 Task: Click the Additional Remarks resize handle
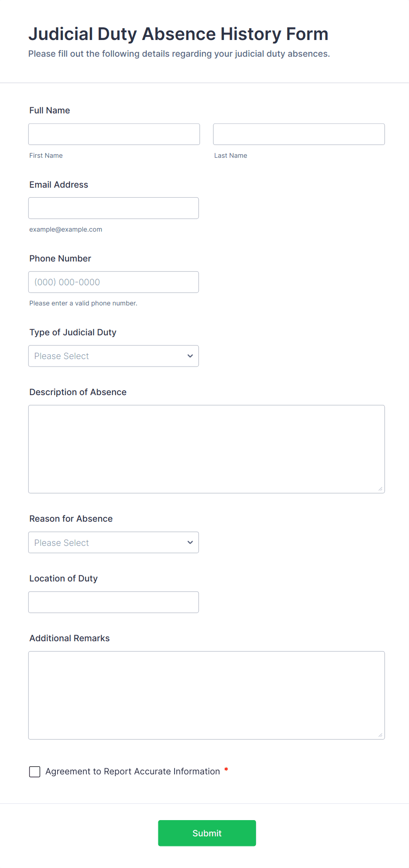click(x=380, y=735)
